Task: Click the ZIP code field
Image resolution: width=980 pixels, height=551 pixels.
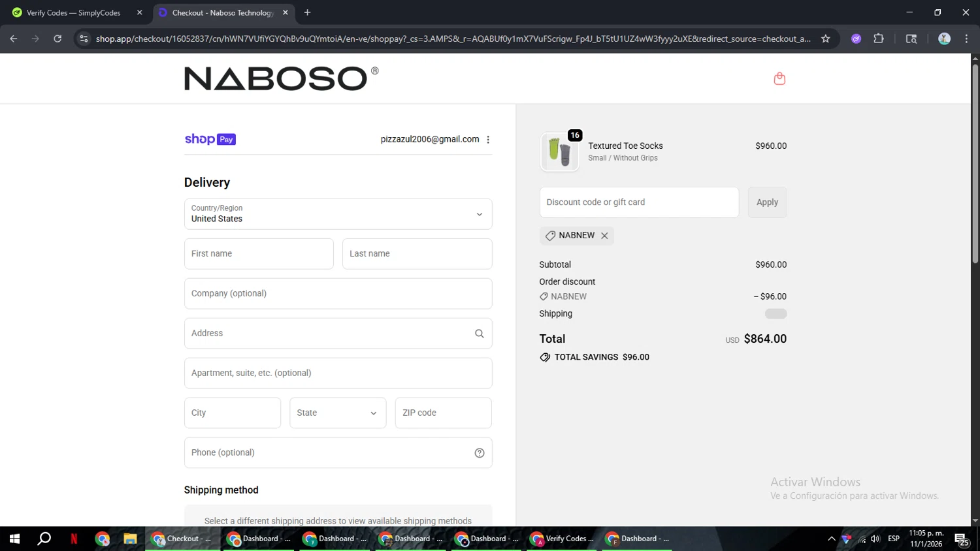Action: coord(443,413)
